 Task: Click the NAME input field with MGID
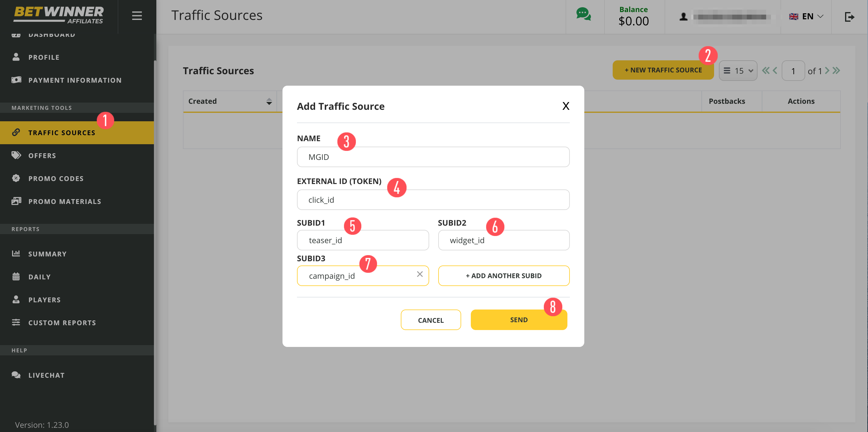pyautogui.click(x=433, y=157)
